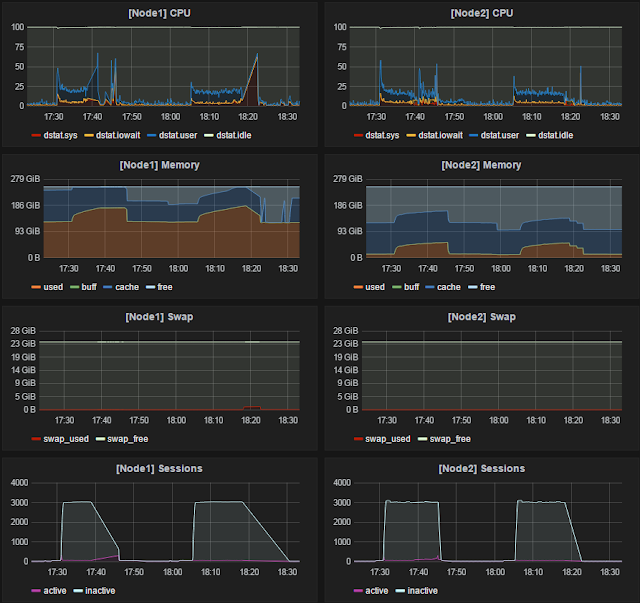Toggle inactive series in Node2 Sessions legend
The image size is (640, 603).
click(x=417, y=591)
